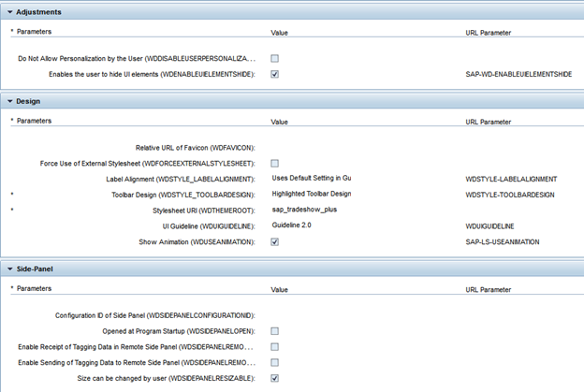Click the Parameters column header in Side-Panel

pyautogui.click(x=34, y=288)
